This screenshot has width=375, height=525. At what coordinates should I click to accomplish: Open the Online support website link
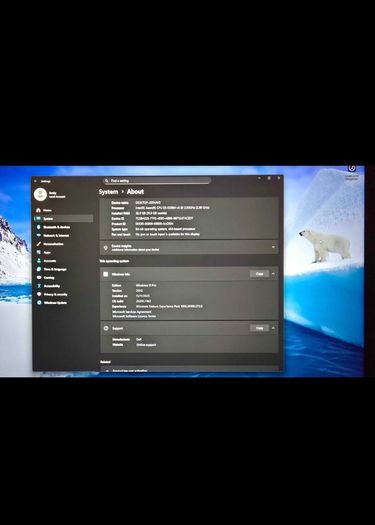[146, 345]
